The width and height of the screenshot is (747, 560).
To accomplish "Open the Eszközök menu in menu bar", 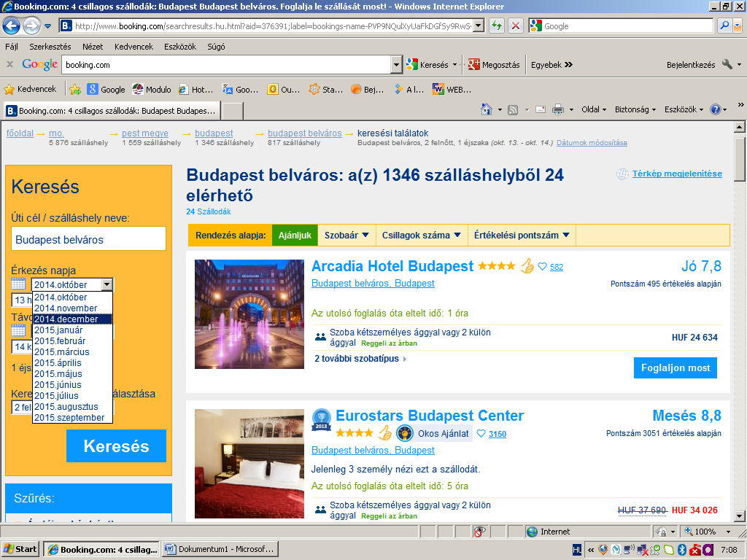I will [x=180, y=46].
